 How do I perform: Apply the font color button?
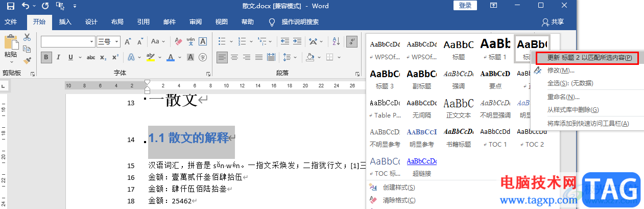[171, 57]
